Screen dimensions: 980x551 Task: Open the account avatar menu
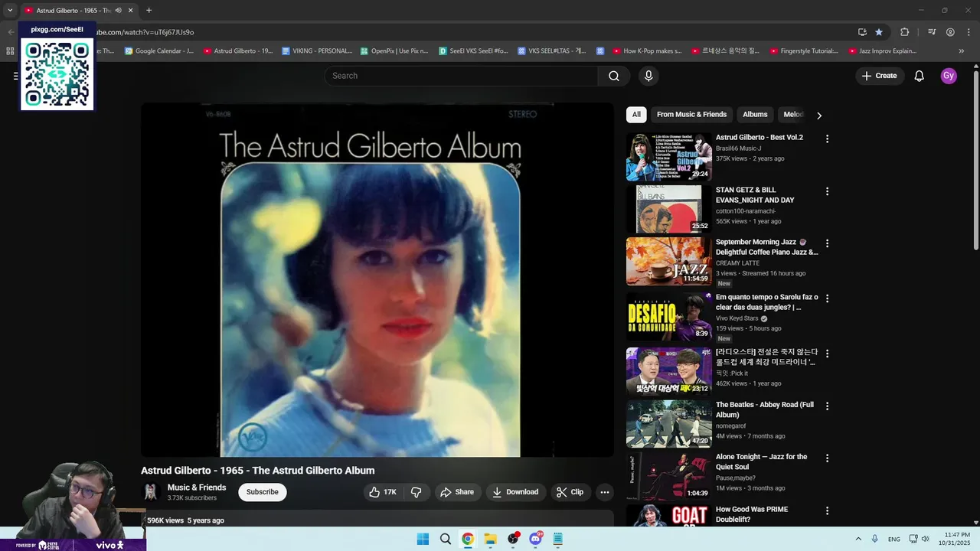(949, 76)
